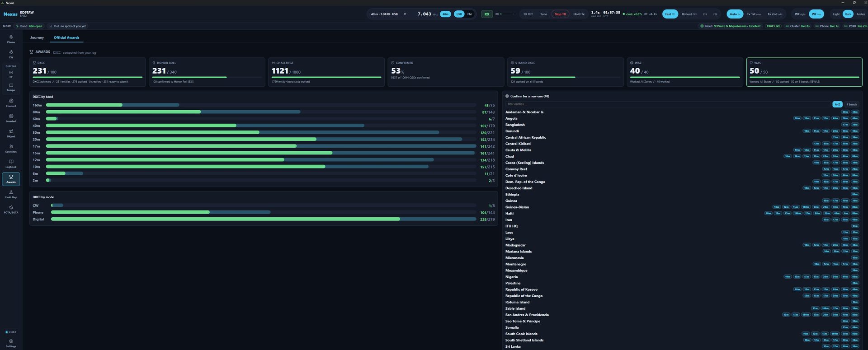Viewport: 868px width, 350px height.
Task: Select the CW mode sidebar icon
Action: click(11, 54)
